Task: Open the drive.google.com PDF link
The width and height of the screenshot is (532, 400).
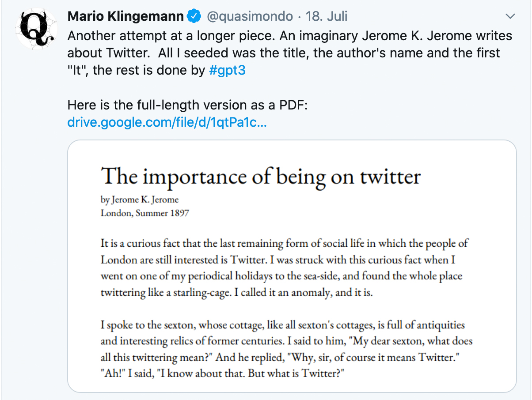Action: click(x=167, y=122)
